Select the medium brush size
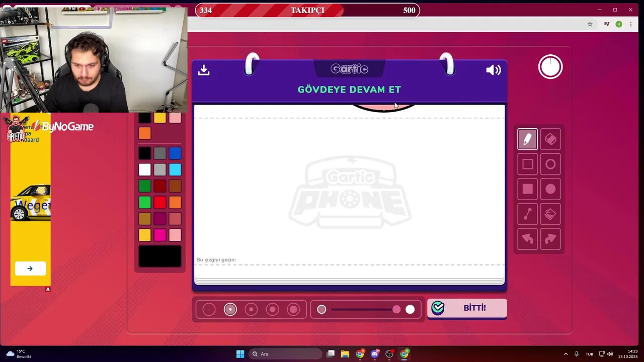The image size is (644, 362). click(251, 310)
